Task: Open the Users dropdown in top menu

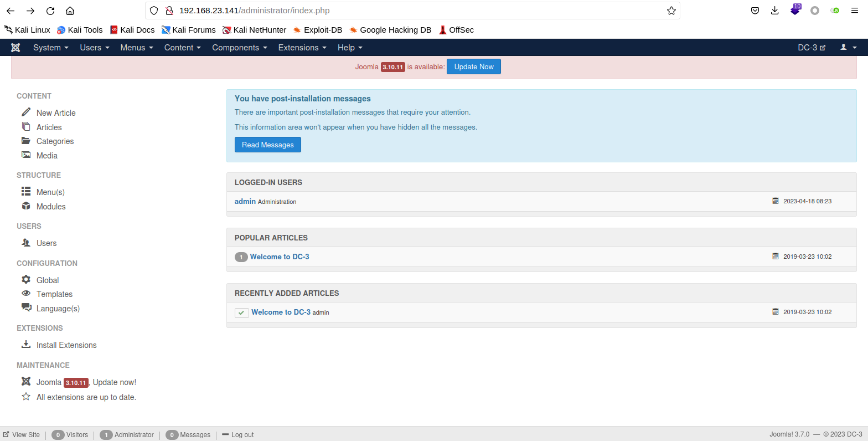Action: pos(95,48)
